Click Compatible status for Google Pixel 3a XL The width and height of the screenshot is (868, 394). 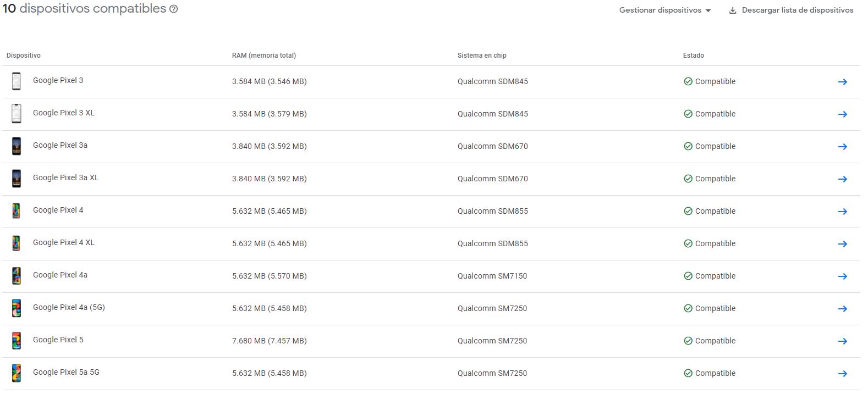[x=710, y=179]
